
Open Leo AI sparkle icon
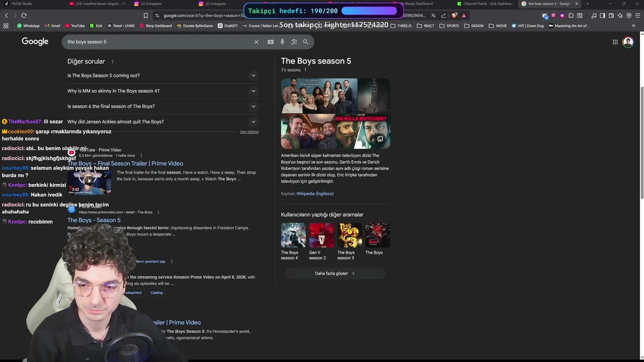click(x=620, y=16)
